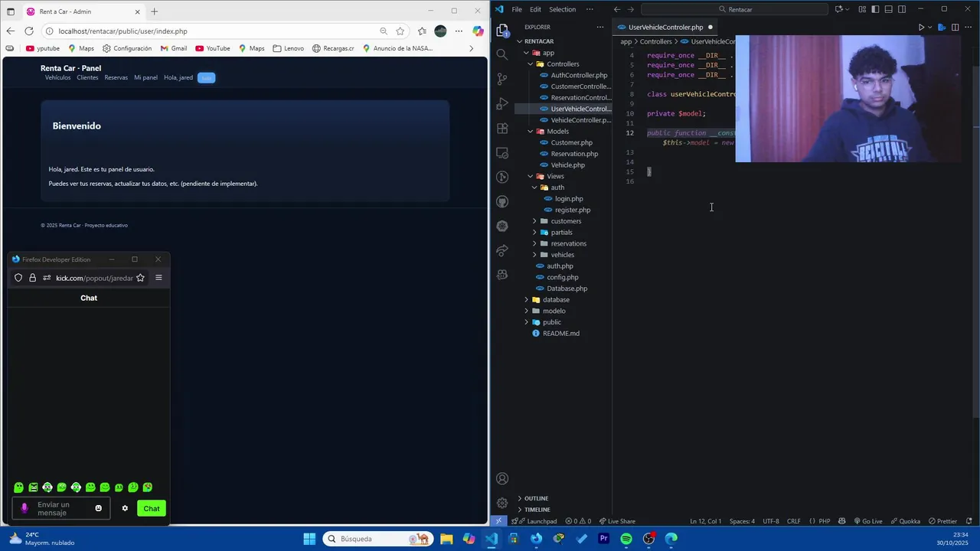Screen dimensions: 980x551
Task: Click Go Live in the status bar
Action: pos(868,521)
